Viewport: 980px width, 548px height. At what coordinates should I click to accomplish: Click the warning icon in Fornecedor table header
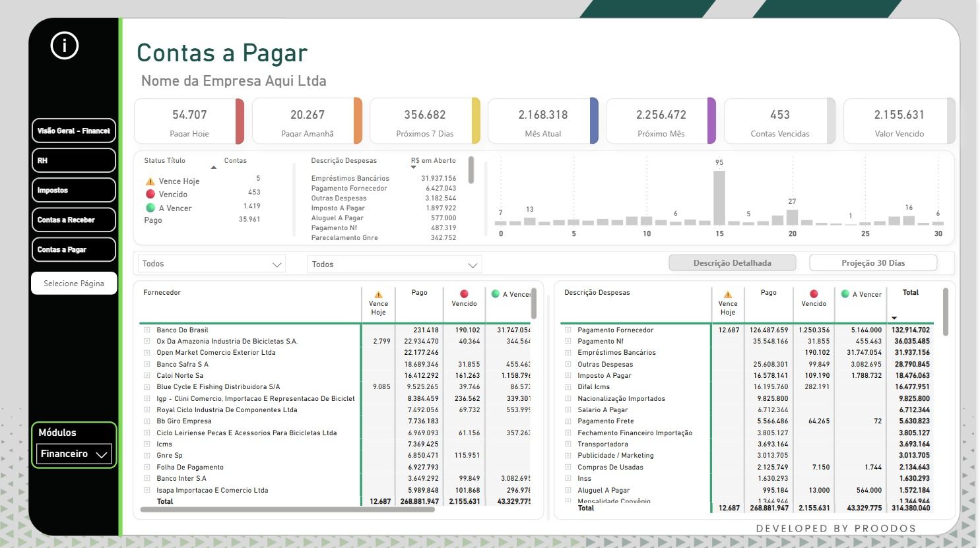[378, 294]
